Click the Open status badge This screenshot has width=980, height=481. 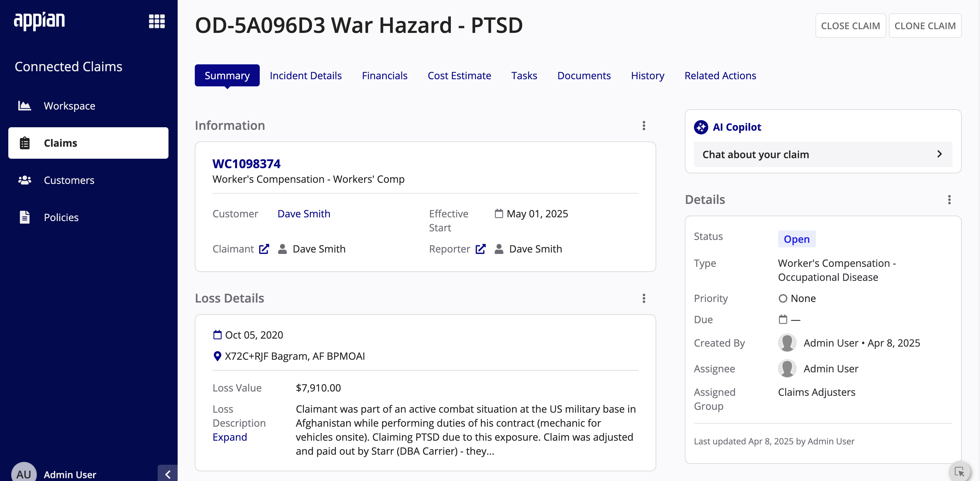[797, 239]
